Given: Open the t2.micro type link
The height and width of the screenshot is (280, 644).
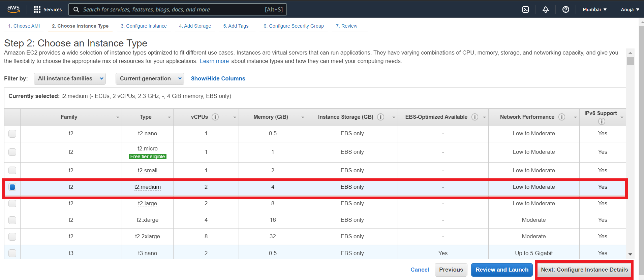Looking at the screenshot, I should point(147,148).
